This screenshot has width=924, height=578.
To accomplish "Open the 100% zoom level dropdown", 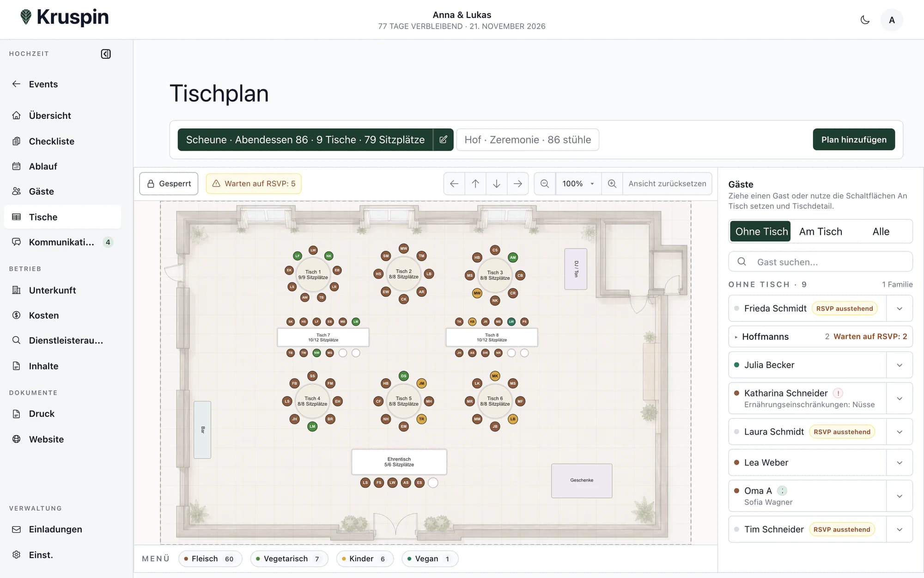I will pyautogui.click(x=578, y=184).
